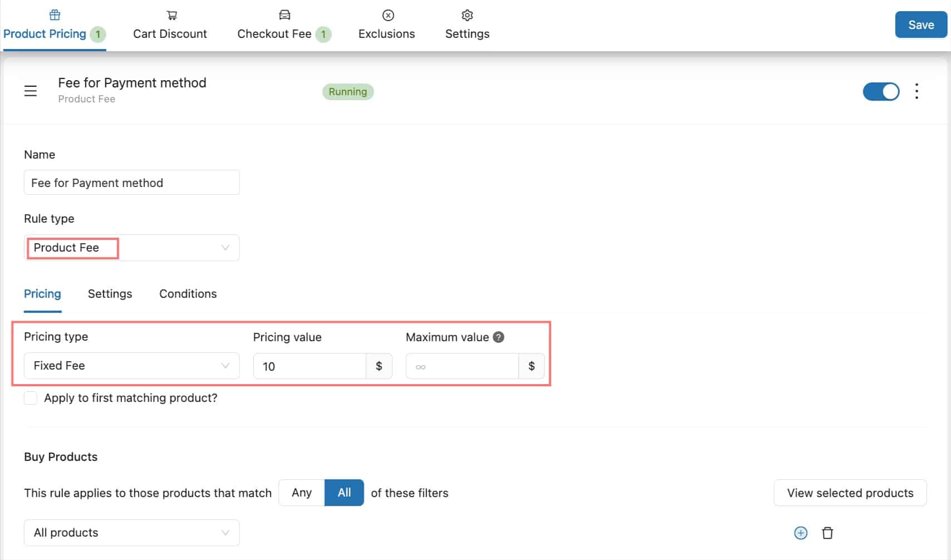
Task: Open the Exclusions section
Action: (386, 25)
